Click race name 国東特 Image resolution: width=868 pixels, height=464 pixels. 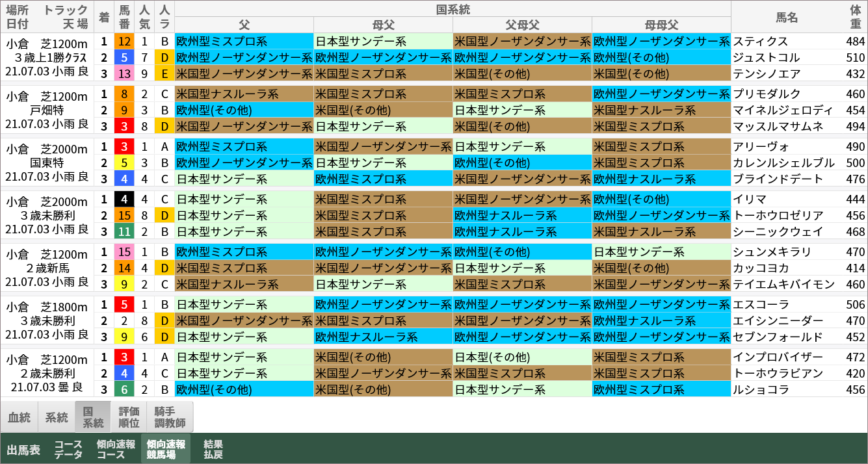coord(46,162)
